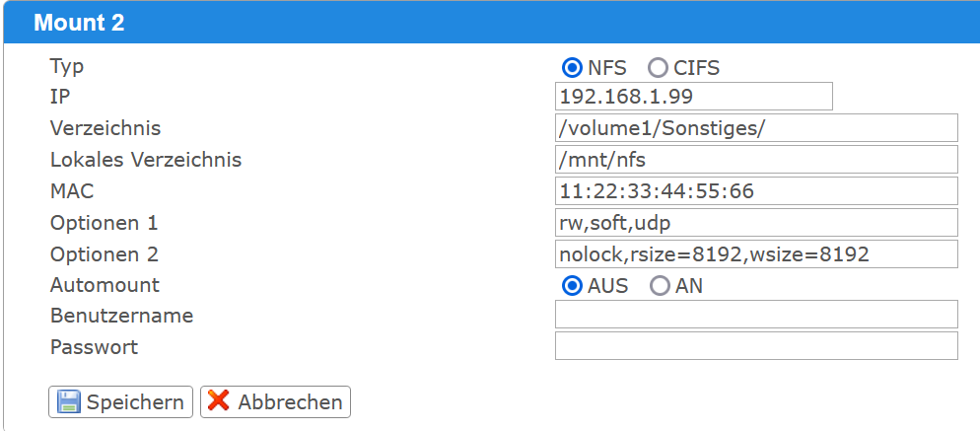
Task: Click the Optionen 2 text field
Action: click(756, 254)
